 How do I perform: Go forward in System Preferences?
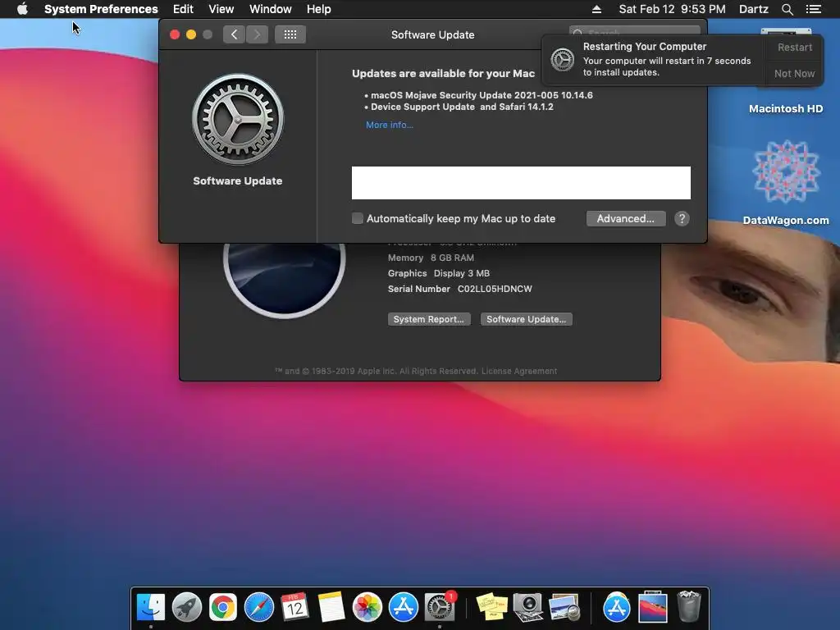tap(257, 34)
